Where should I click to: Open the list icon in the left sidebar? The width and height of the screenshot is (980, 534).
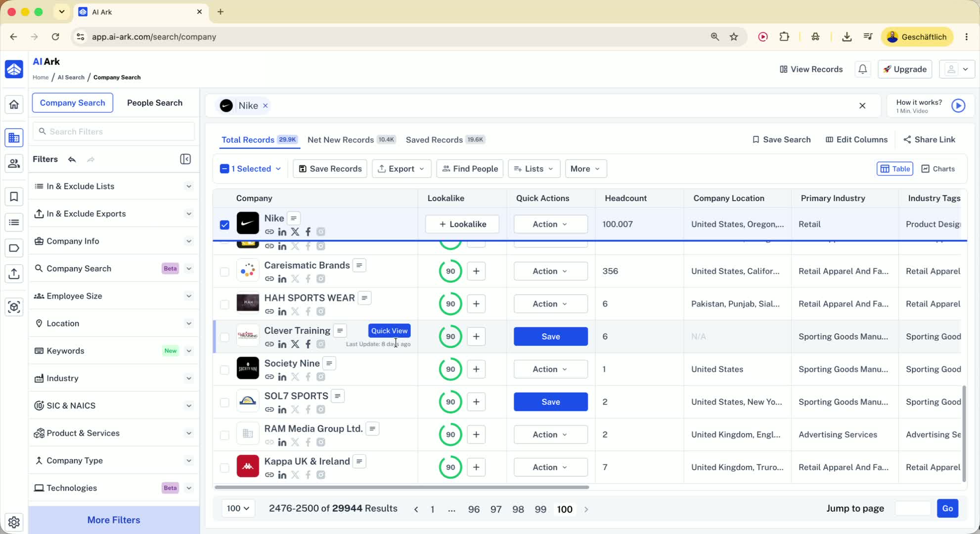point(14,222)
